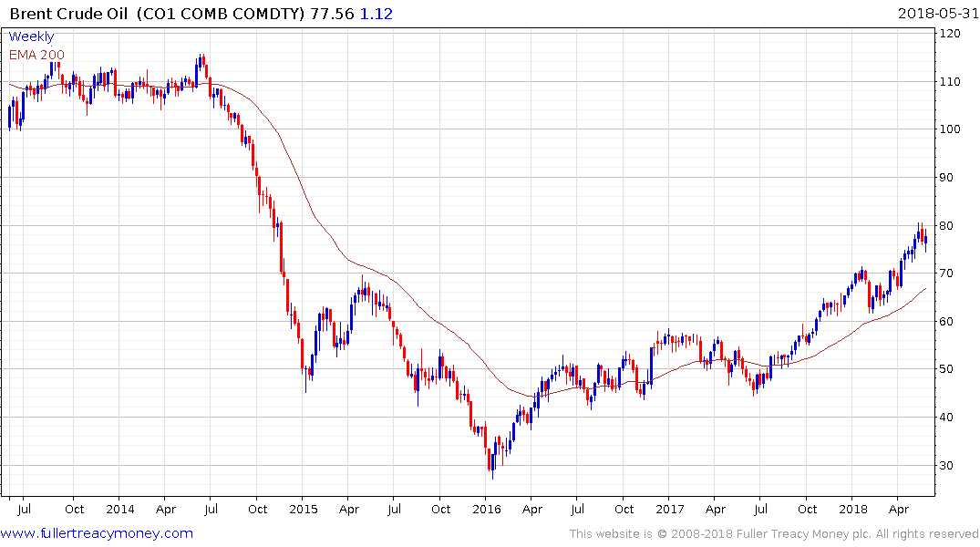Screen dimensions: 980x547
Task: Click the '2015' time axis label
Action: (304, 509)
